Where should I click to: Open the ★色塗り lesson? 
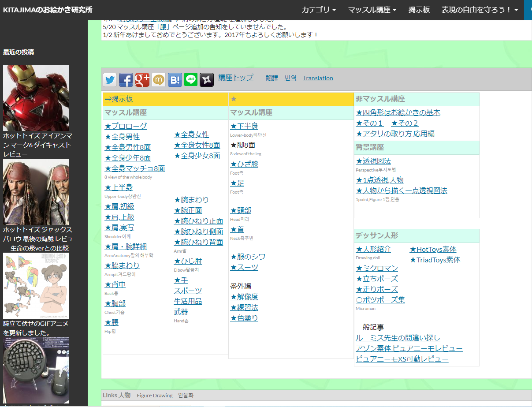click(244, 318)
